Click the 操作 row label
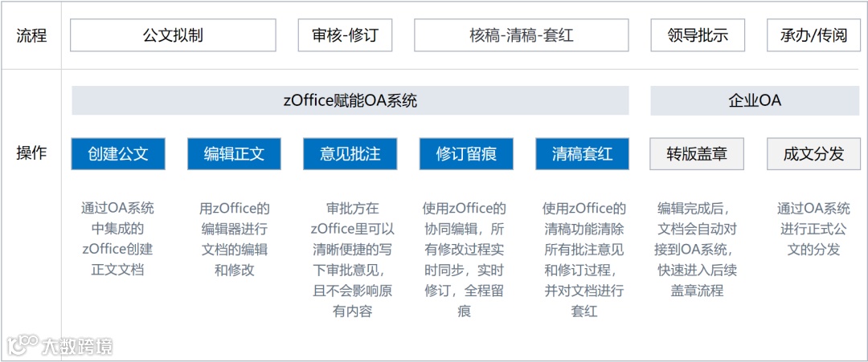Image resolution: width=868 pixels, height=362 pixels. coord(31,153)
